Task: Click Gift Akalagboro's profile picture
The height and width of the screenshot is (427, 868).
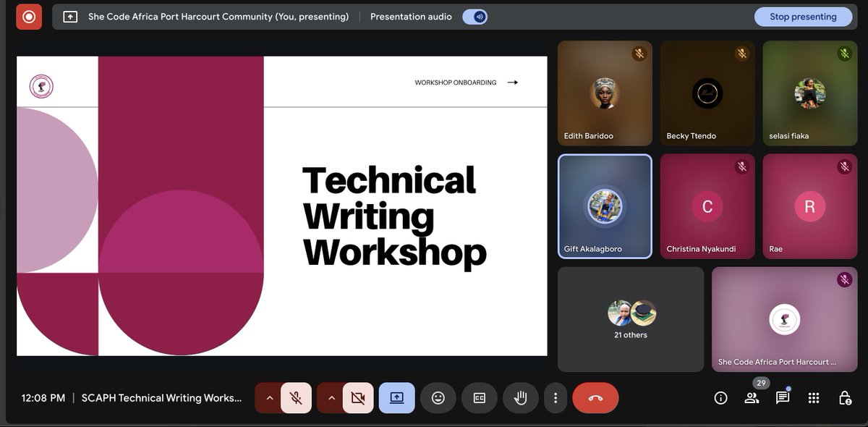Action: point(605,206)
